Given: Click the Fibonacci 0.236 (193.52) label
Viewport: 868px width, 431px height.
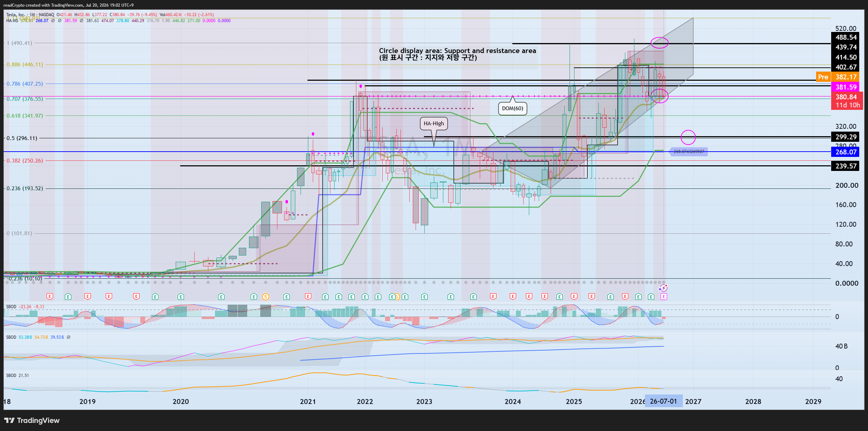Looking at the screenshot, I should tap(25, 188).
